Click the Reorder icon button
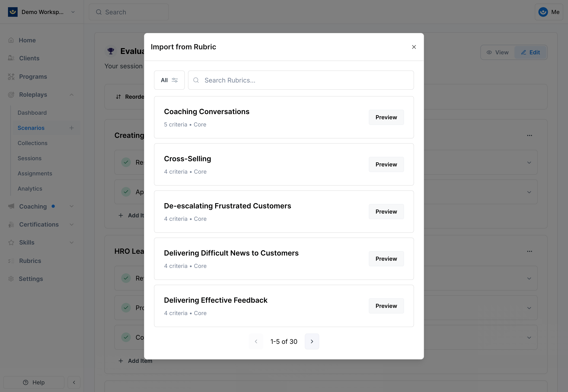 tap(119, 97)
